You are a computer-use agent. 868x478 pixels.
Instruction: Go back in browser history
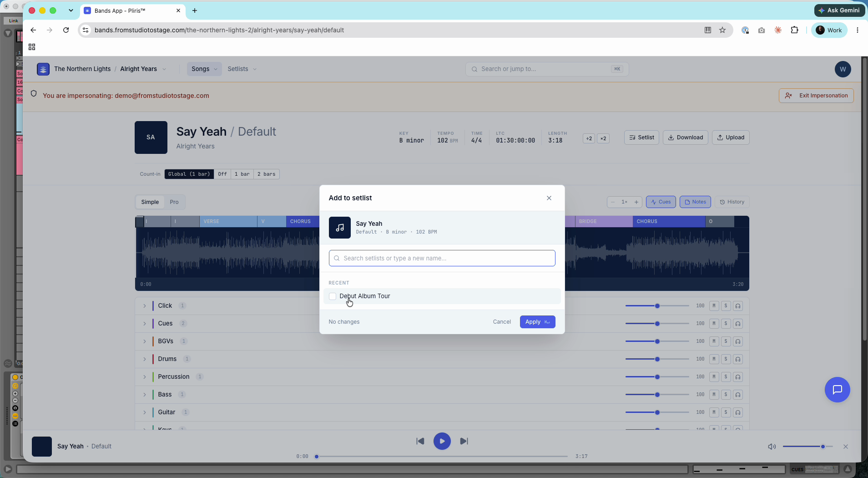33,30
